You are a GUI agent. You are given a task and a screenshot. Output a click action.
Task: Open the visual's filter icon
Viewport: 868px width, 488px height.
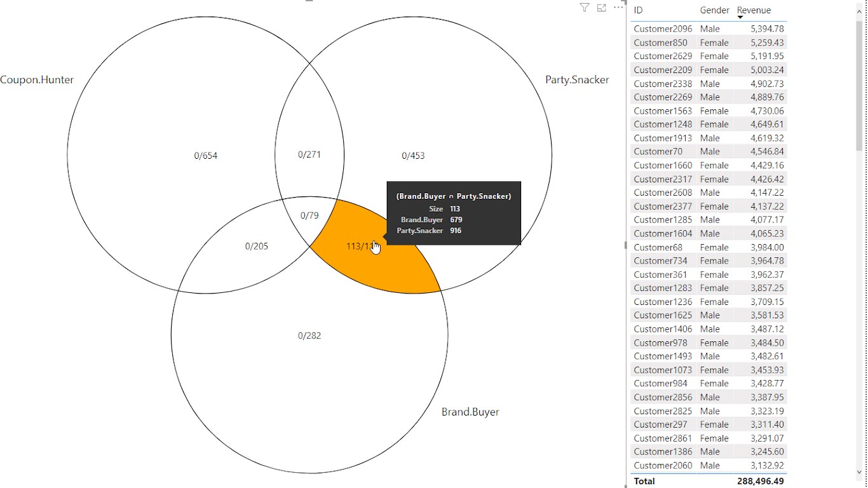tap(584, 8)
